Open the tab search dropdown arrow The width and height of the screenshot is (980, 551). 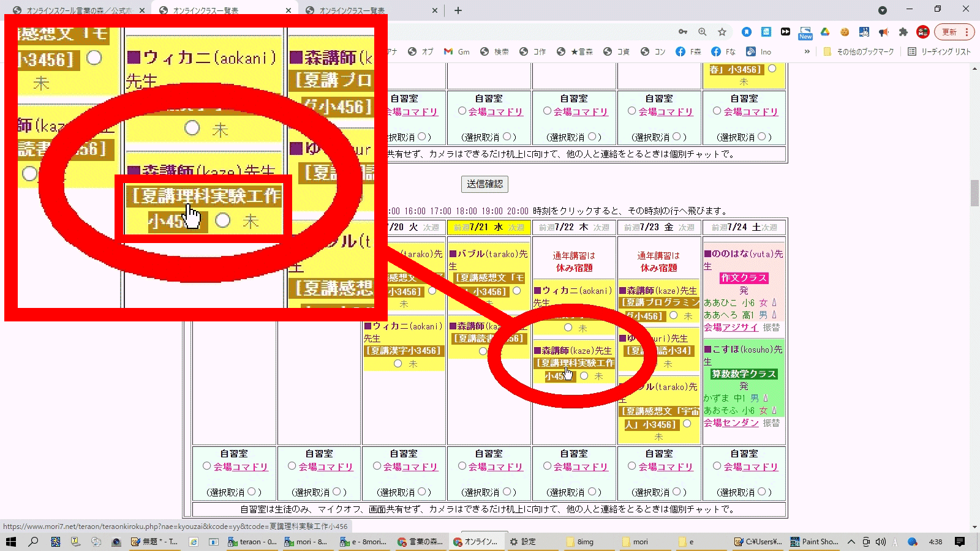click(x=883, y=10)
